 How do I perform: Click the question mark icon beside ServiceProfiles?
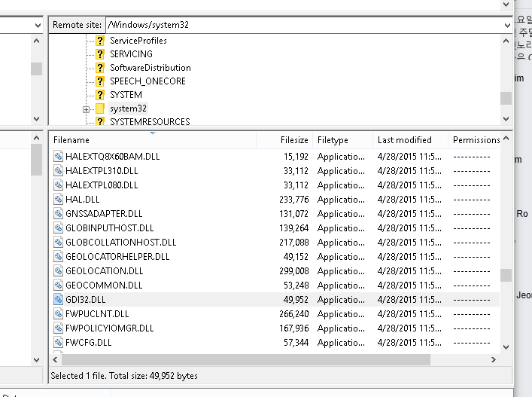(x=100, y=41)
